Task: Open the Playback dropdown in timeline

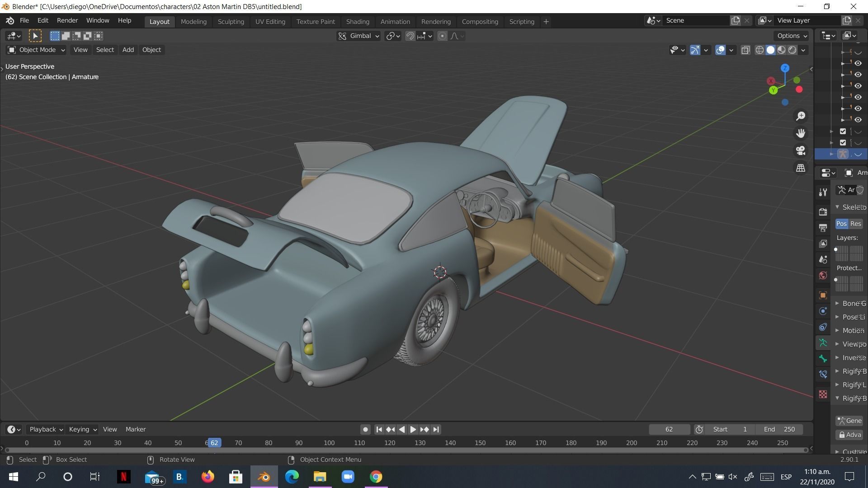Action: (45, 429)
